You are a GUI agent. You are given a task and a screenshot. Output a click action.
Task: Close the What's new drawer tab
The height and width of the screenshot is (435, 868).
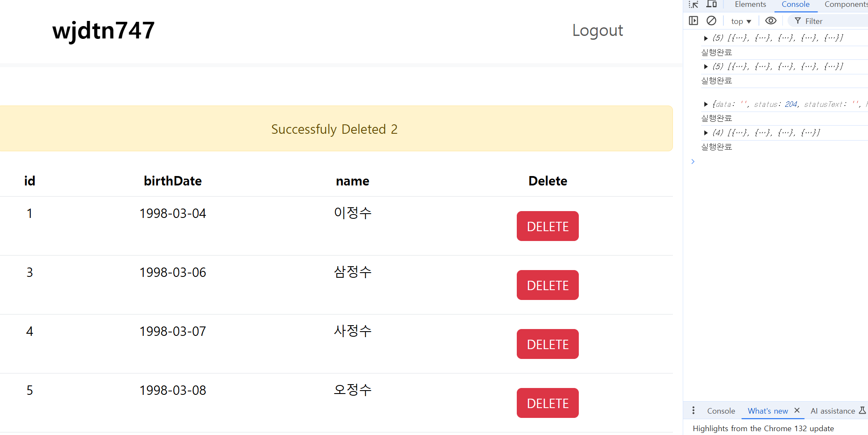pyautogui.click(x=797, y=410)
